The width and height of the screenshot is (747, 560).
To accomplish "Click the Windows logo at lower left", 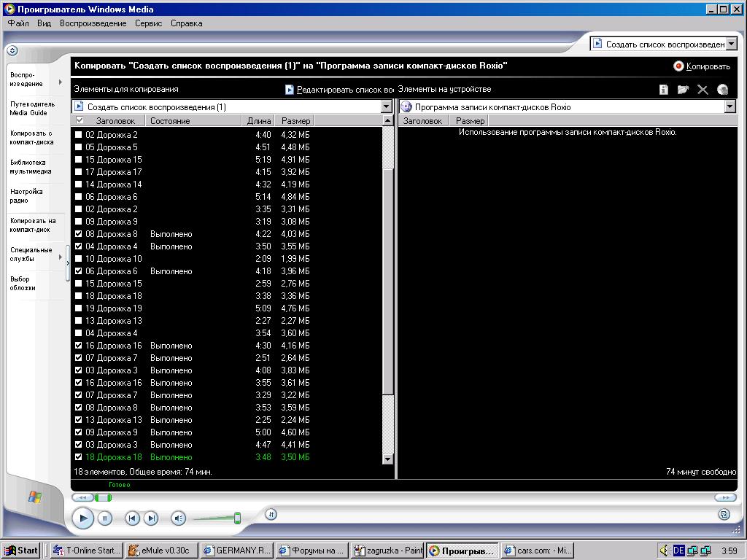I will pos(35,497).
